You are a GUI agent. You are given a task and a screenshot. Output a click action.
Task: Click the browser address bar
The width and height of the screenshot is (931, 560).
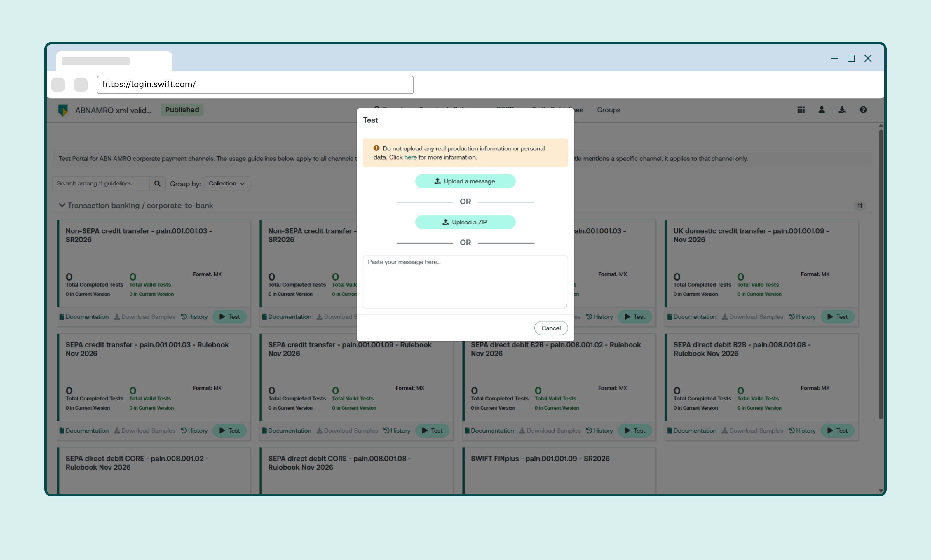tap(255, 85)
